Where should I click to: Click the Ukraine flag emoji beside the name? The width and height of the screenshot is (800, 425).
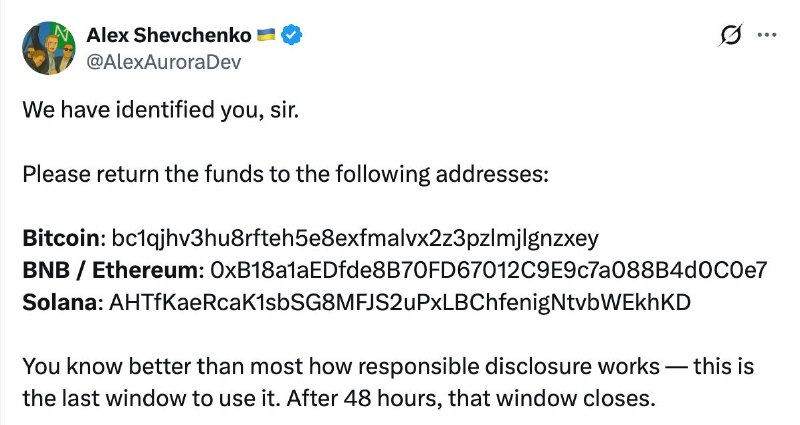pos(266,34)
